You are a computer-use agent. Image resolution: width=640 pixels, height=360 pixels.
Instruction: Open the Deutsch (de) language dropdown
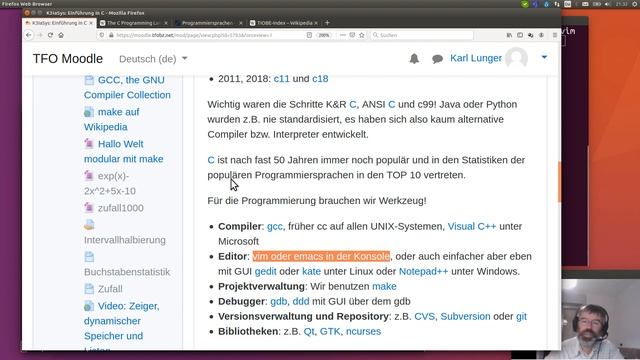(153, 59)
